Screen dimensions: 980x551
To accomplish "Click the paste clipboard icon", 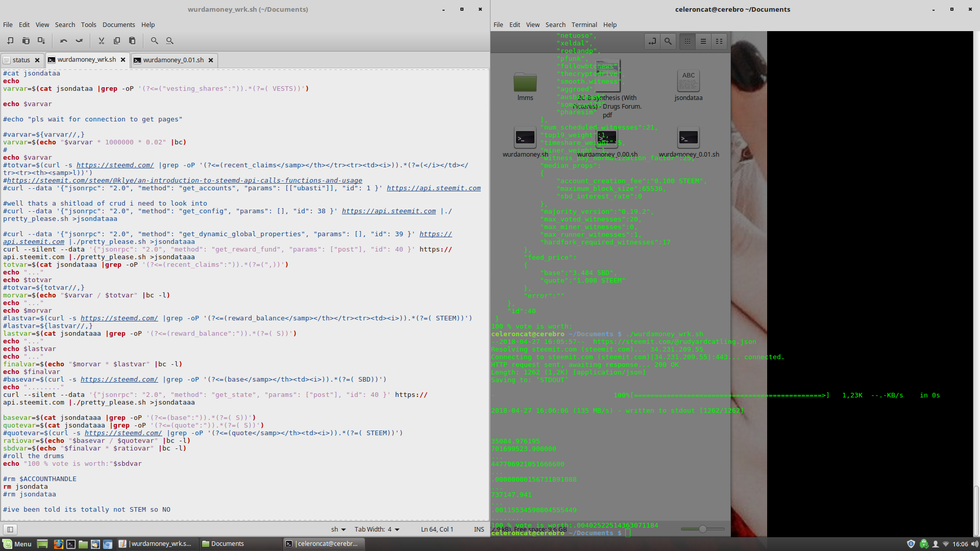I will pos(132,41).
